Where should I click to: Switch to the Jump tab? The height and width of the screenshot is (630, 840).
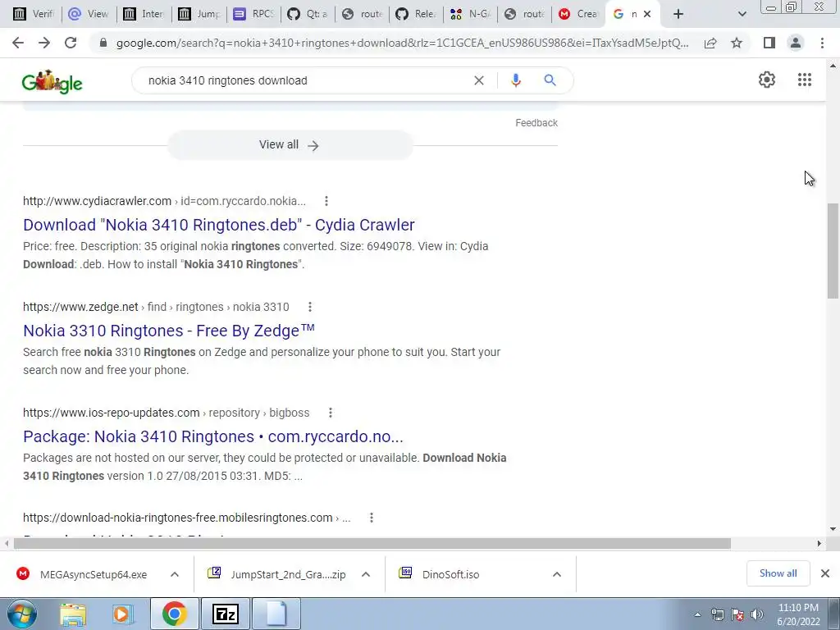pos(199,14)
